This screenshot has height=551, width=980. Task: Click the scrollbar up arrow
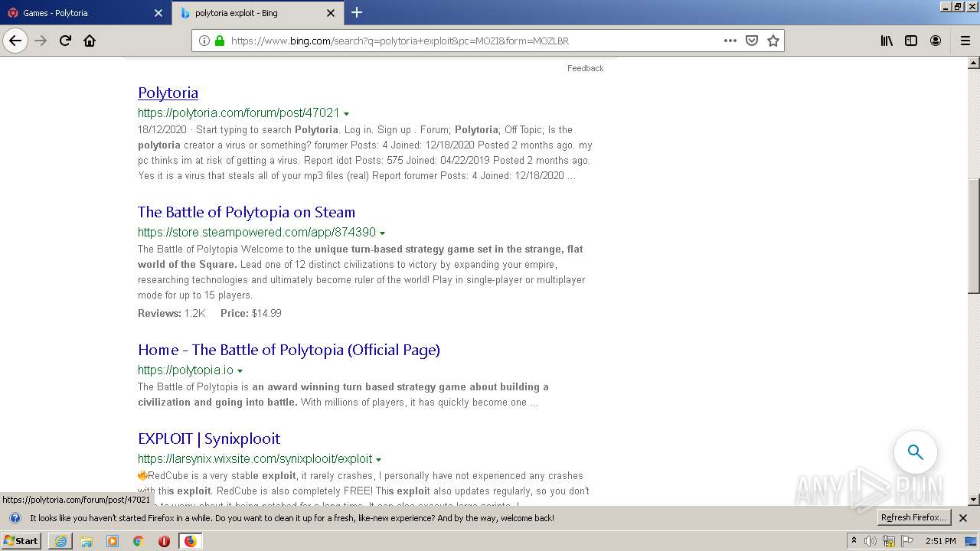pos(974,64)
